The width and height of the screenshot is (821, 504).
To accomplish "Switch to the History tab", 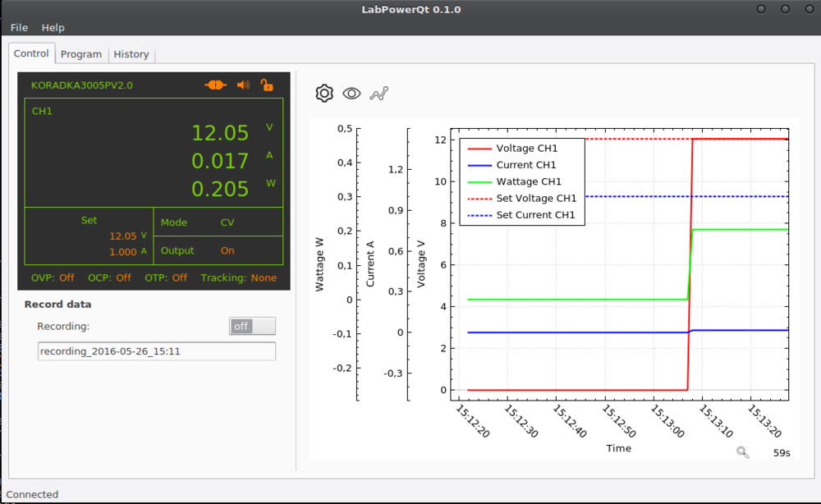I will (x=131, y=54).
